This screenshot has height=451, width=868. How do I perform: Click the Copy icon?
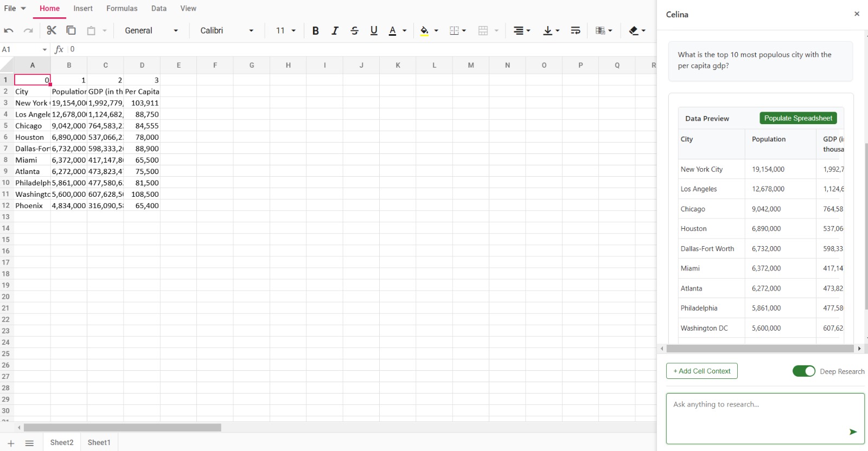point(71,30)
